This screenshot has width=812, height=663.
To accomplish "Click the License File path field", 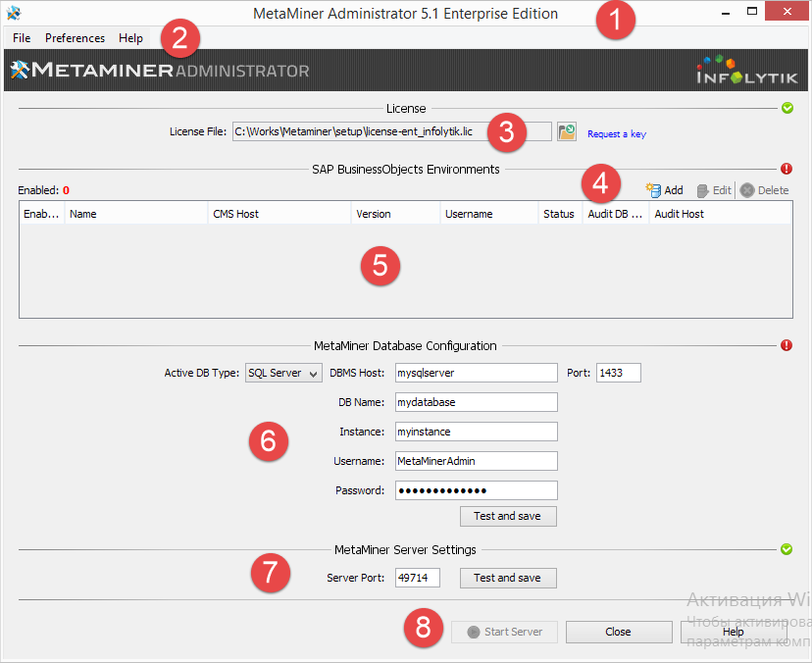I will click(391, 131).
